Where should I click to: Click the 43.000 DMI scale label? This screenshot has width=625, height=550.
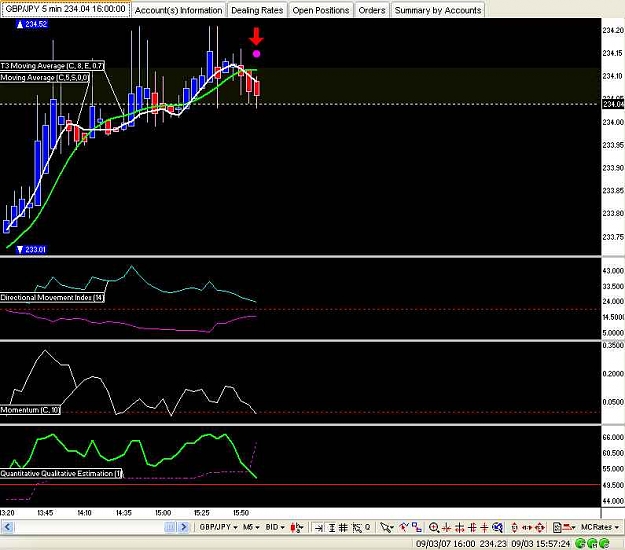point(613,271)
